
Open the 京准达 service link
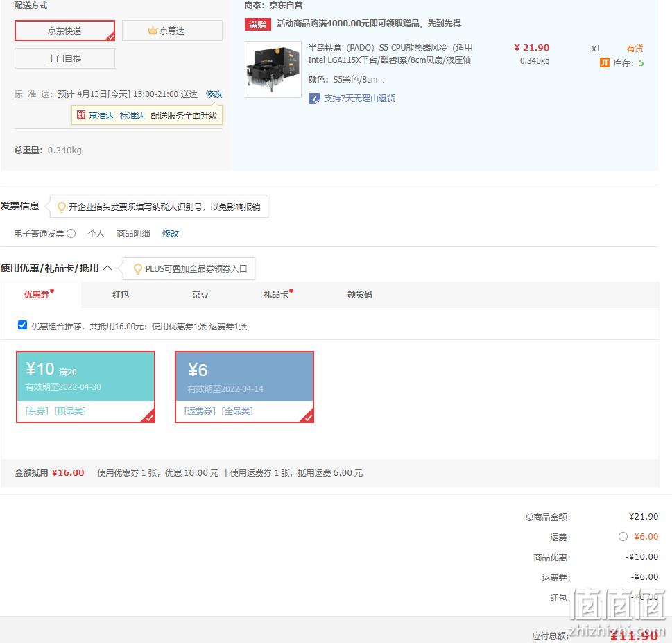[101, 115]
